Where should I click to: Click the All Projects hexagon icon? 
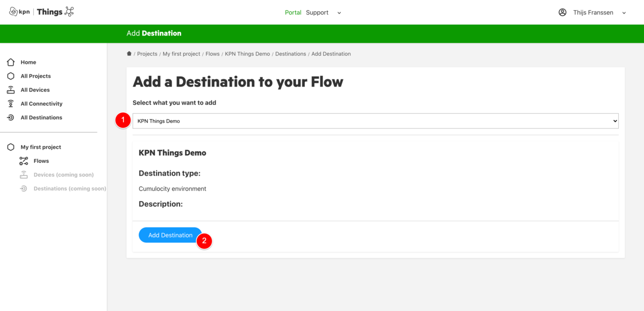[x=11, y=76]
